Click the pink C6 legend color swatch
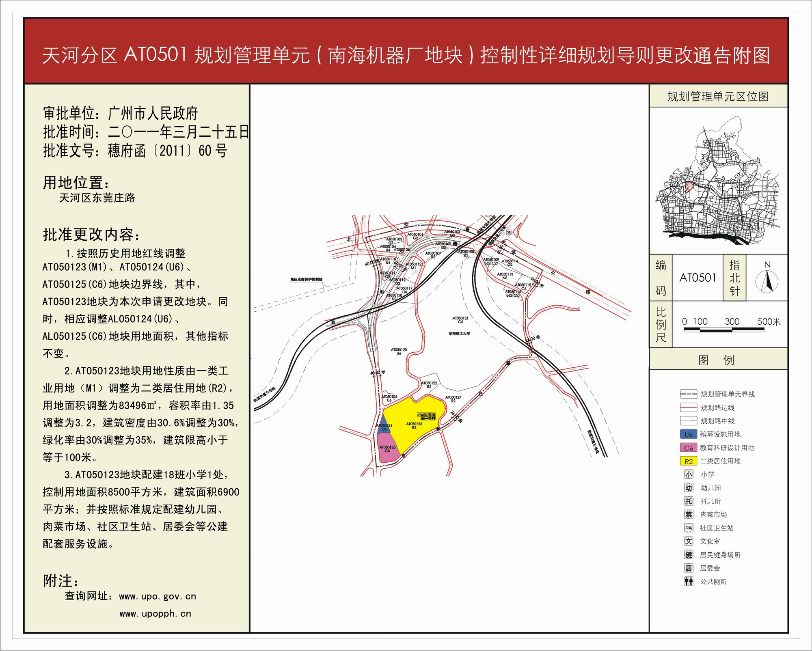The height and width of the screenshot is (651, 812). 689,448
